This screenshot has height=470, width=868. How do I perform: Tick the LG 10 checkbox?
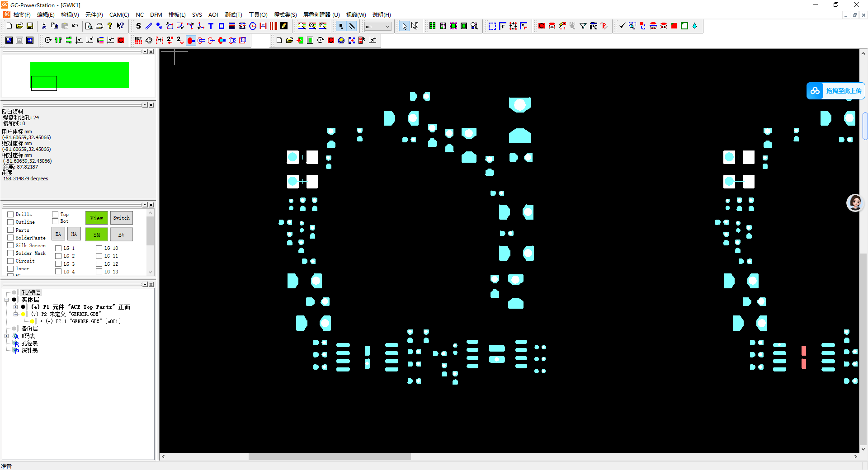99,248
